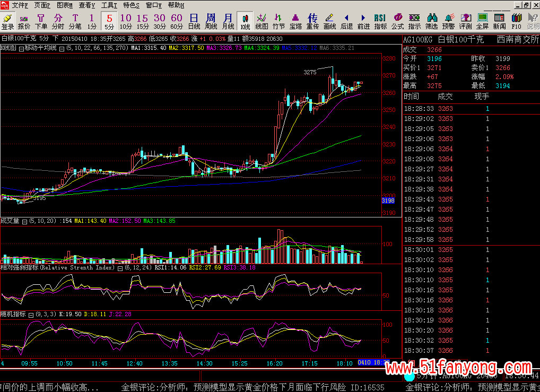Select the 5分 five-minute period

click(x=109, y=21)
